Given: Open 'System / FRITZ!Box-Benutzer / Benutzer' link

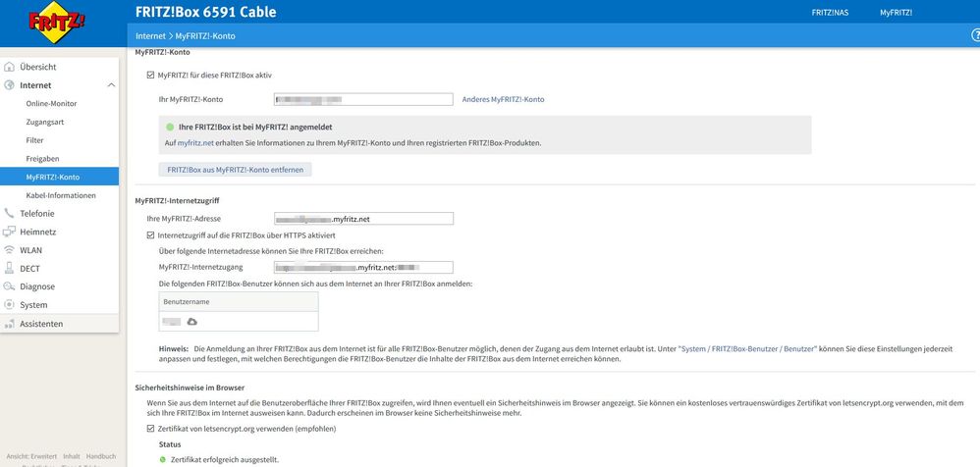Looking at the screenshot, I should tap(748, 349).
